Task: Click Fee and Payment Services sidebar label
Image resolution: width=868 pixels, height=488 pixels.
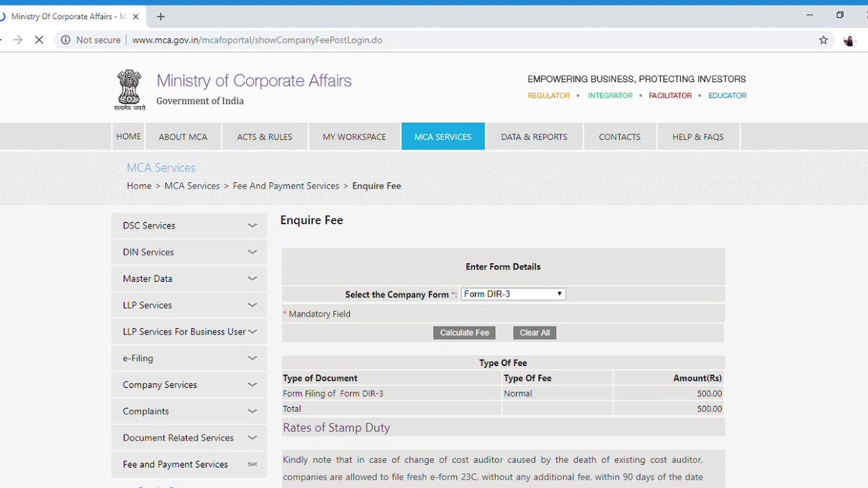Action: pyautogui.click(x=175, y=464)
